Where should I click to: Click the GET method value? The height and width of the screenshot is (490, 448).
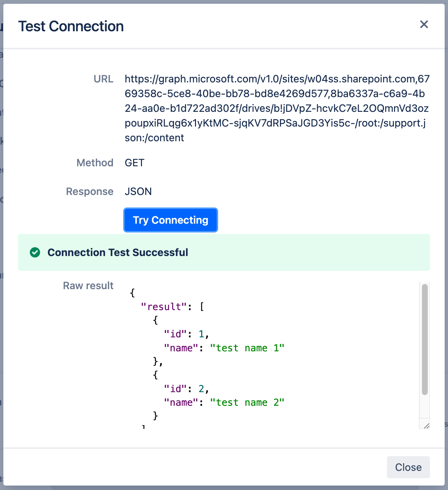coord(135,163)
